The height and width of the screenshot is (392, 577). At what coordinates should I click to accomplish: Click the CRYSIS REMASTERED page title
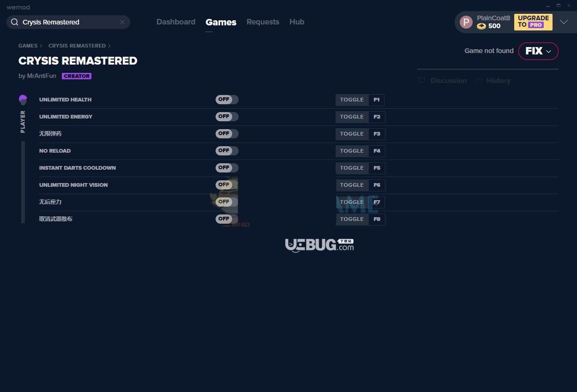(x=78, y=61)
